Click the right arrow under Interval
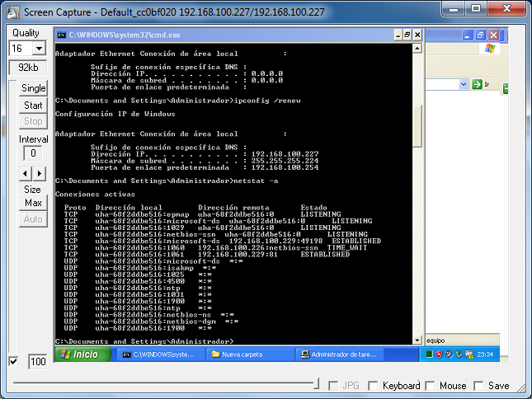Screen dimensions: 532x399 click(40, 173)
